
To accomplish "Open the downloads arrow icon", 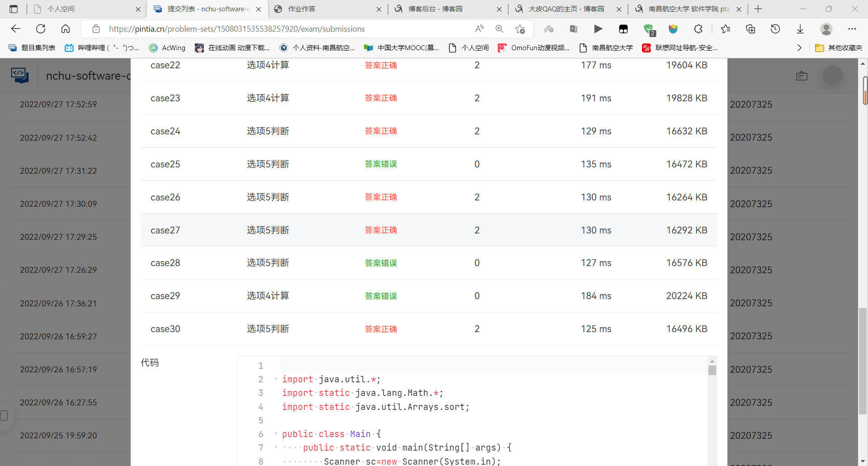I will point(800,29).
